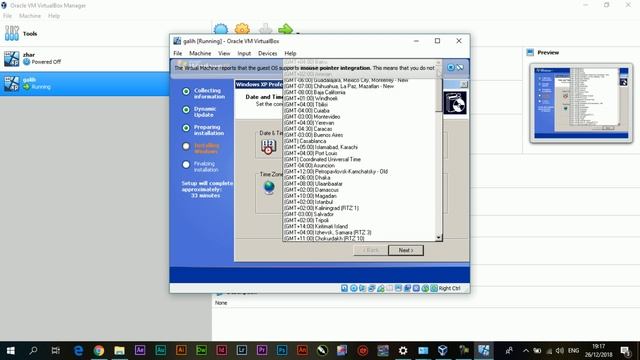Choose '(GMT+05:00) Islamabad, Karachi' time zone
This screenshot has width=640, height=360.
click(x=321, y=147)
